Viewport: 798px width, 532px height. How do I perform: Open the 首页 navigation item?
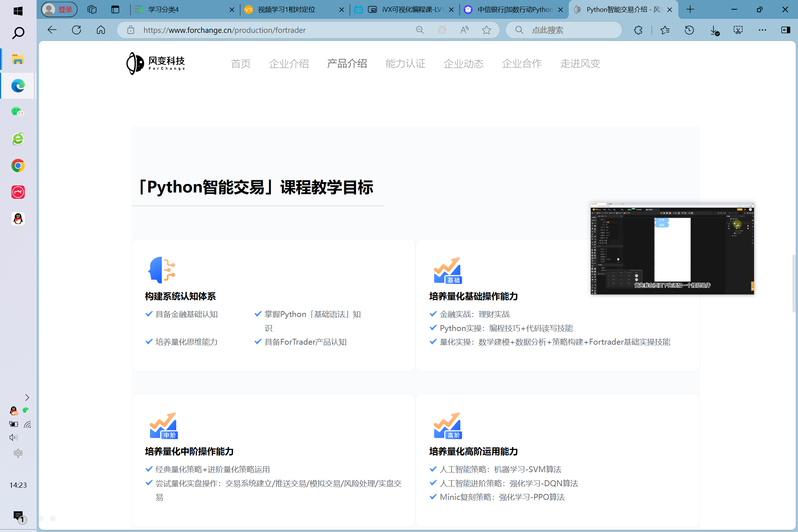click(x=241, y=64)
